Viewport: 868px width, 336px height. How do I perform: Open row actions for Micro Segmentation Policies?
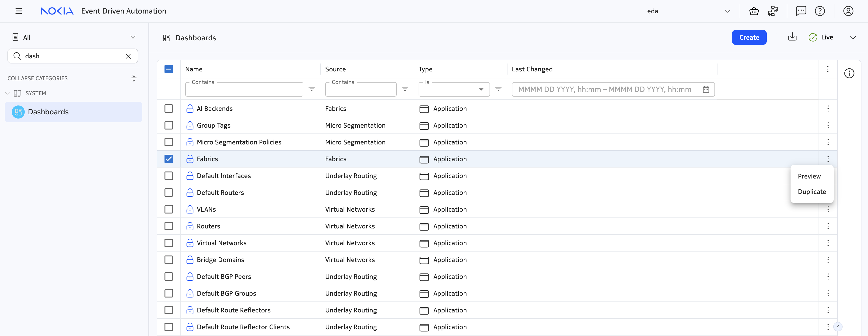click(828, 142)
